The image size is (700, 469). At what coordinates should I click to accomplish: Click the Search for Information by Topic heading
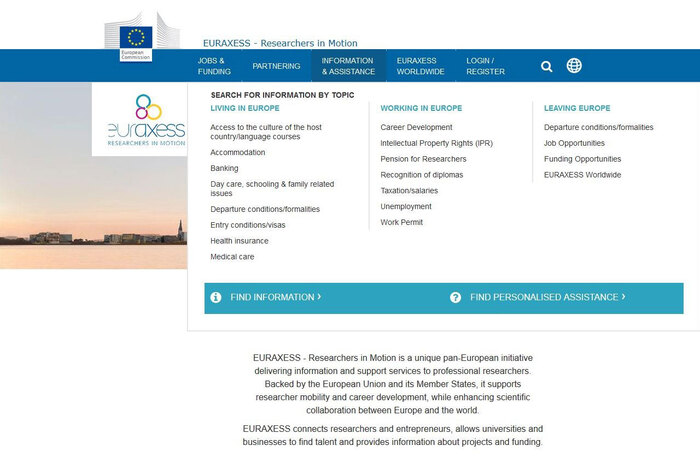coord(283,95)
